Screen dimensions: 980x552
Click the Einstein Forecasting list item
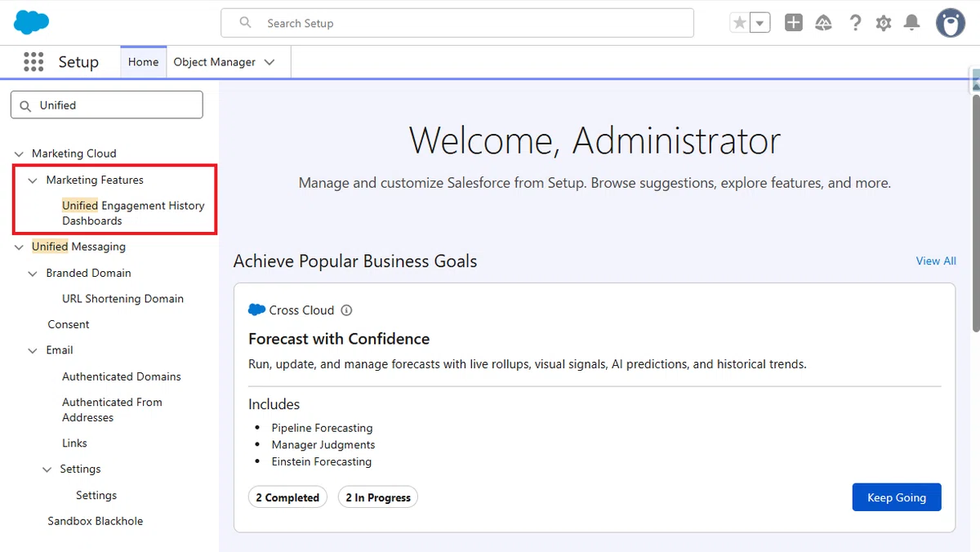[322, 462]
